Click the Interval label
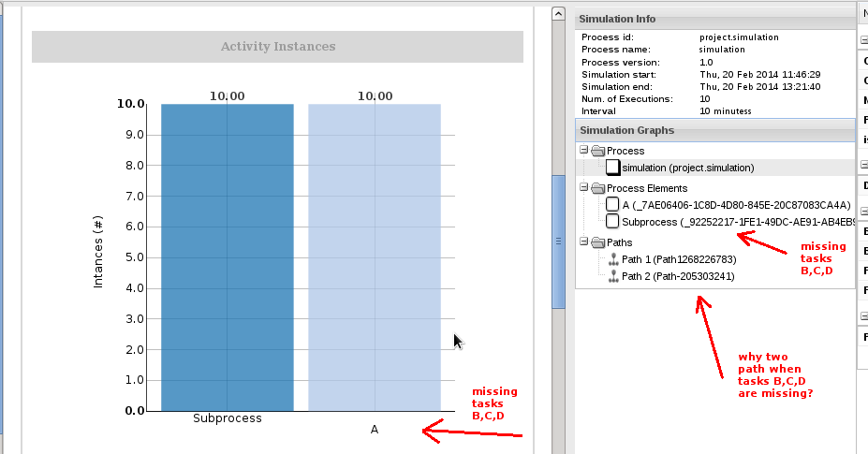The height and width of the screenshot is (454, 868). point(598,111)
